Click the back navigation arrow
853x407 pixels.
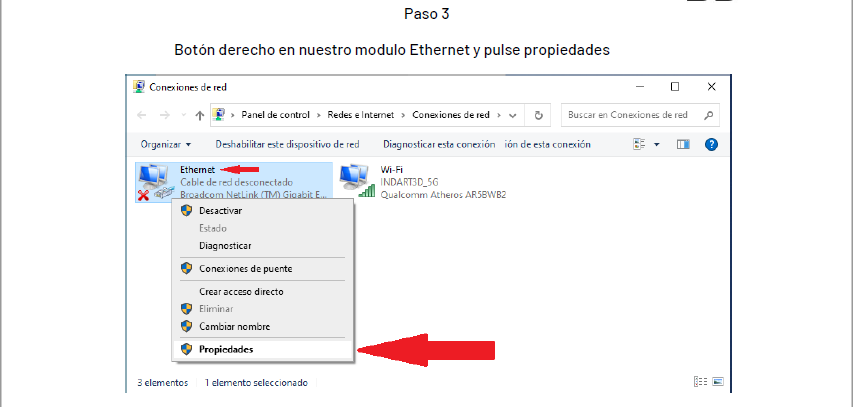[x=141, y=115]
